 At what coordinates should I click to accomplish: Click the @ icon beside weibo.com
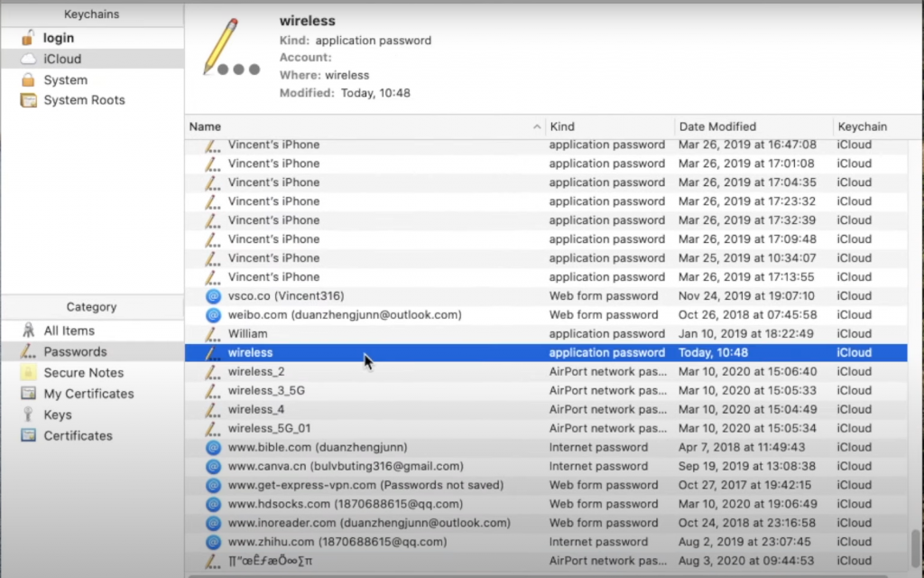click(x=213, y=315)
